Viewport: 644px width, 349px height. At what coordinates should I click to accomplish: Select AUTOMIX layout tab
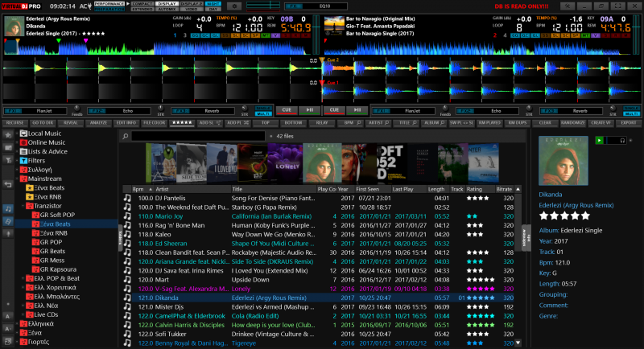pos(167,9)
